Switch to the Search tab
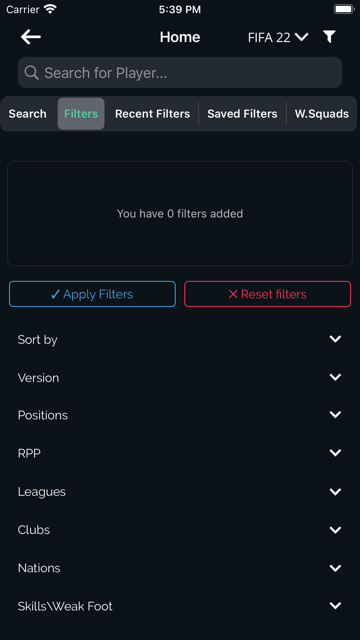 (27, 114)
